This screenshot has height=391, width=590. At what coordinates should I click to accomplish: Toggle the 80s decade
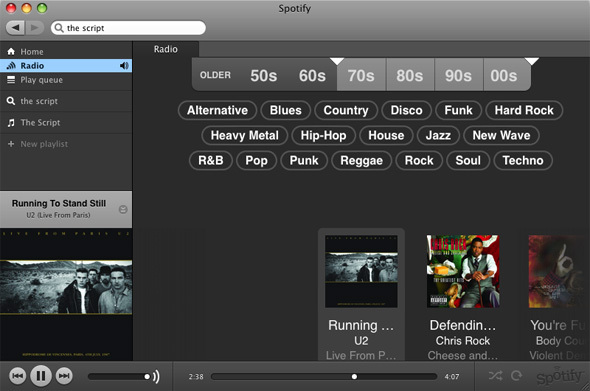[x=410, y=76]
